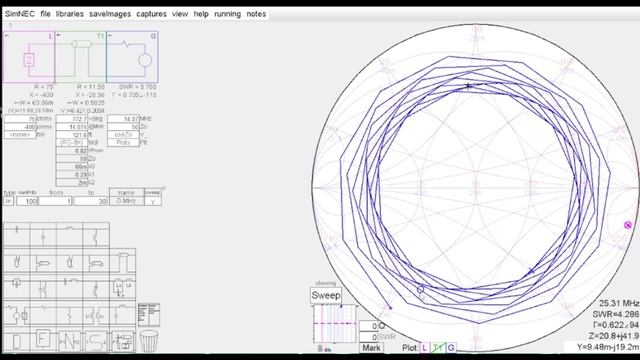Edit the load reactance -400 ohms field
Viewport: 640px width, 360px height.
point(20,127)
